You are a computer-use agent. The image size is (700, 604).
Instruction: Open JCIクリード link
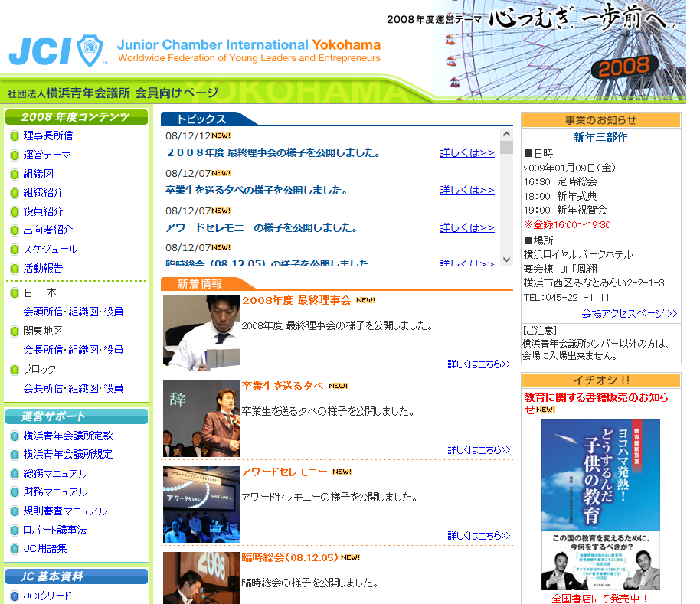pos(47,596)
